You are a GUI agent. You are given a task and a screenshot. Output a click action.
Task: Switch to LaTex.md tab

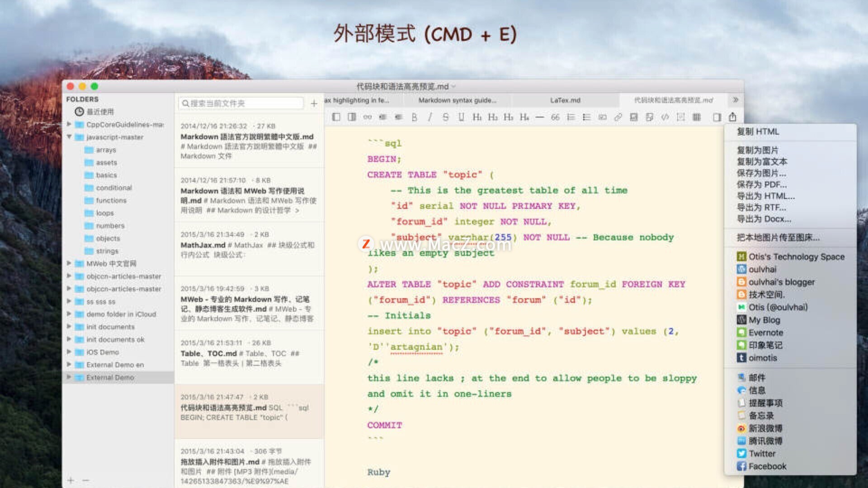pyautogui.click(x=565, y=100)
